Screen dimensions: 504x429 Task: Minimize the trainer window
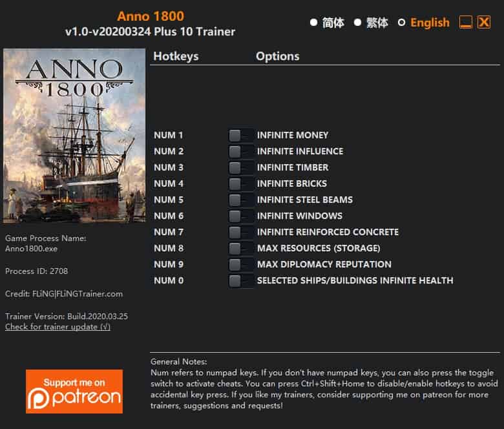[x=465, y=22]
